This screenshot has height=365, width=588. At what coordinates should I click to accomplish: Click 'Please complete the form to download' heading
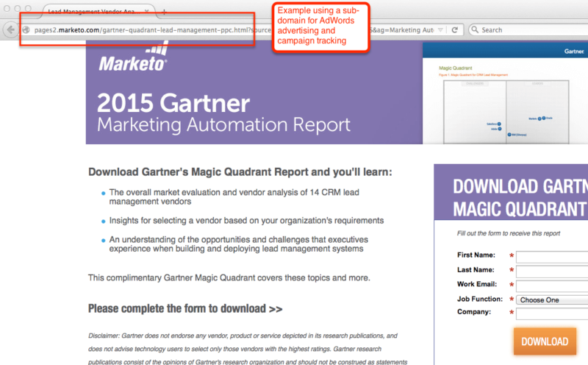click(185, 308)
